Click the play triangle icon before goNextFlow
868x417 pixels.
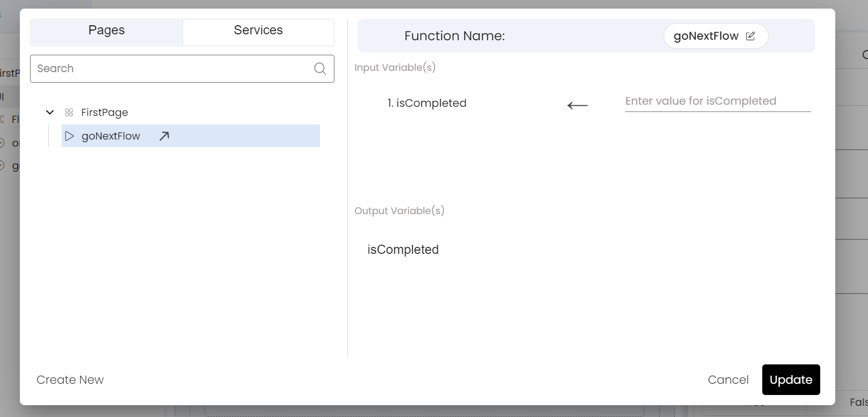click(x=69, y=136)
